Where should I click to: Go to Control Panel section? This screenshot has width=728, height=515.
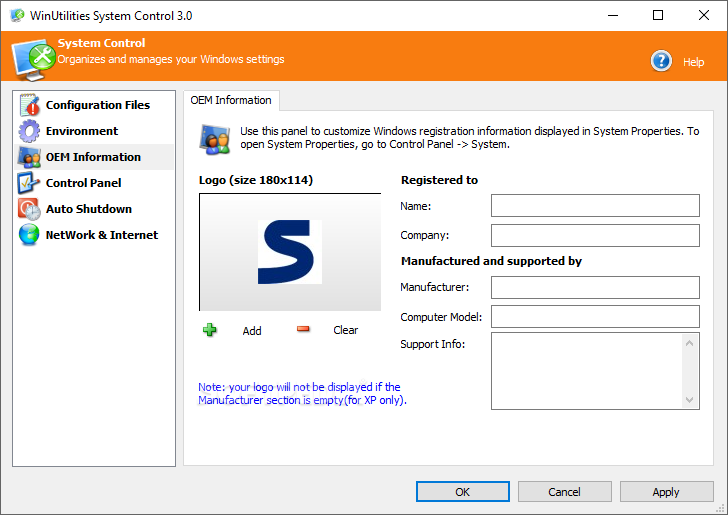click(94, 183)
